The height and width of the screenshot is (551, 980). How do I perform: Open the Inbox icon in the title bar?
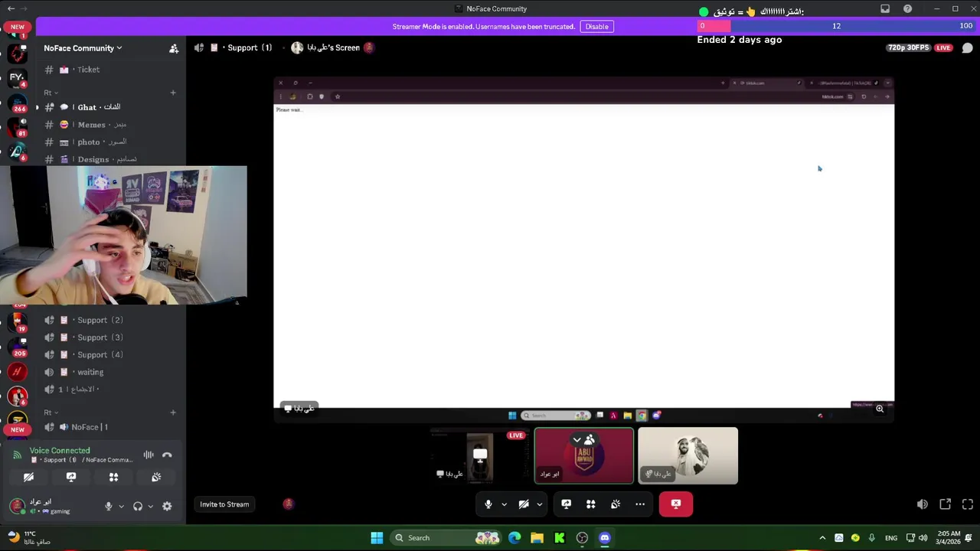coord(885,9)
